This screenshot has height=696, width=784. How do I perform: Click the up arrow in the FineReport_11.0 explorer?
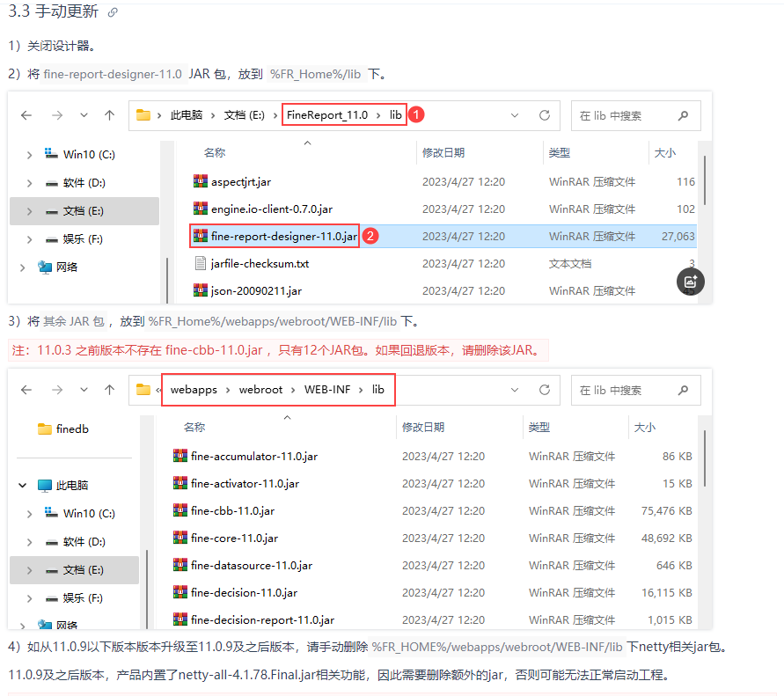(109, 115)
